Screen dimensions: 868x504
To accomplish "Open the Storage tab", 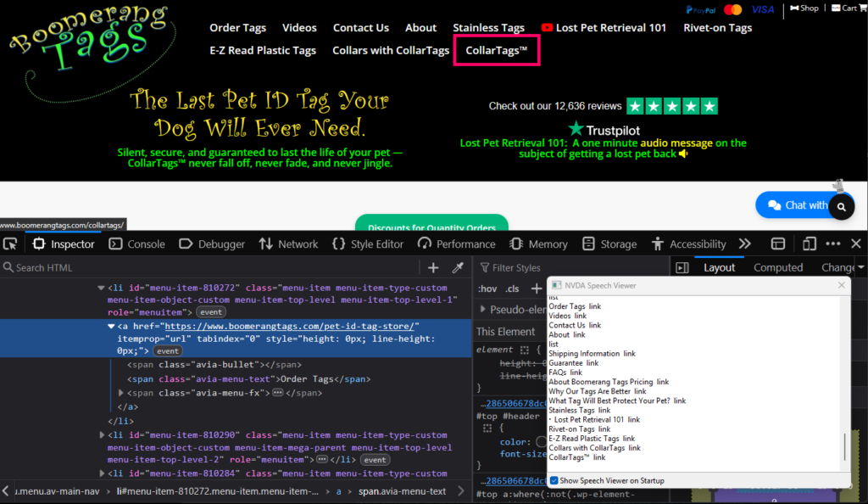I will click(611, 244).
